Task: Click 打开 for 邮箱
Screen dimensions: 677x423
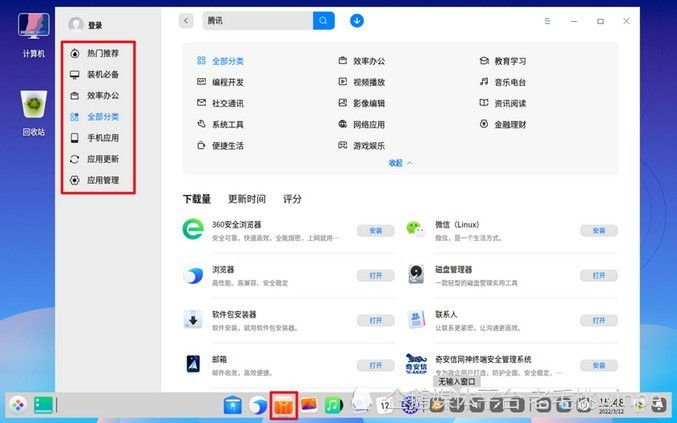Action: coord(376,366)
